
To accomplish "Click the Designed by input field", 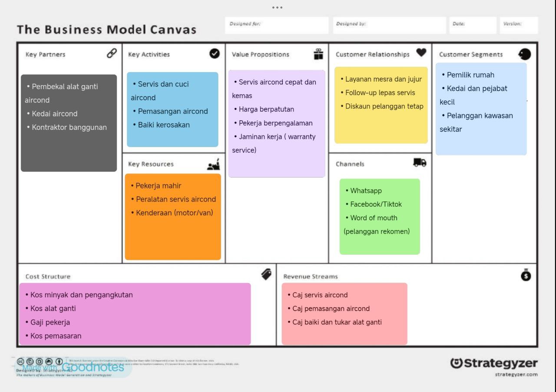I will (389, 25).
